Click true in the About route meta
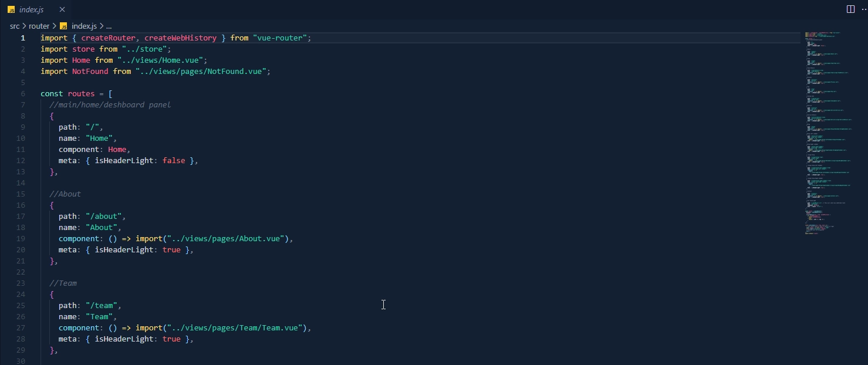This screenshot has width=868, height=365. 171,249
